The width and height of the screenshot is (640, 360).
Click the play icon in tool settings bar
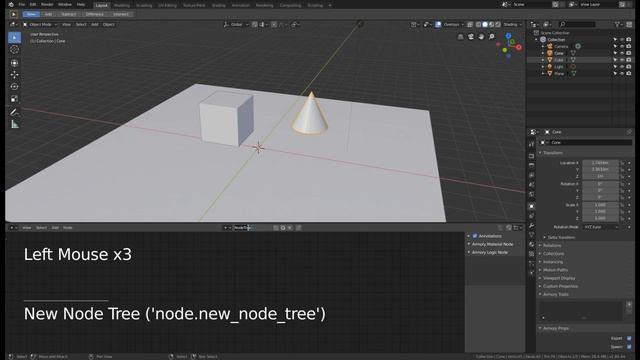13,14
